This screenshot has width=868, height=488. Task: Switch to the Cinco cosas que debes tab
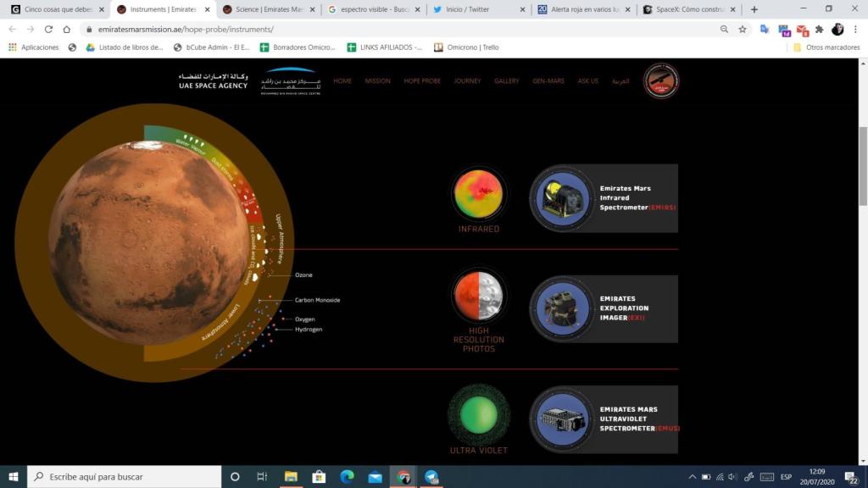pos(58,9)
